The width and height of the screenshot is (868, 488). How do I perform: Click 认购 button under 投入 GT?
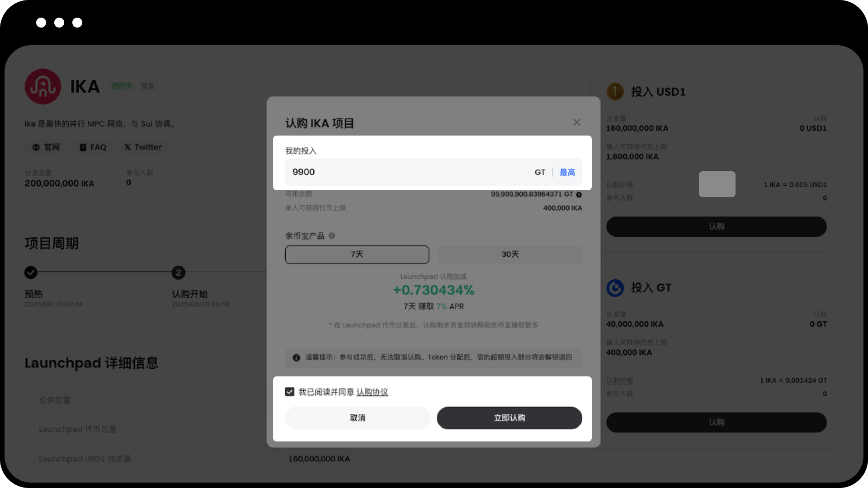[x=717, y=422]
